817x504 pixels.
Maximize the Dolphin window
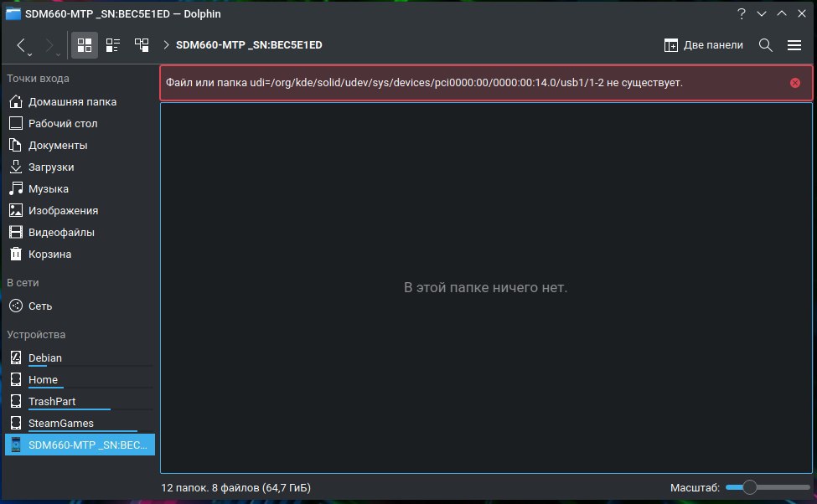point(782,14)
